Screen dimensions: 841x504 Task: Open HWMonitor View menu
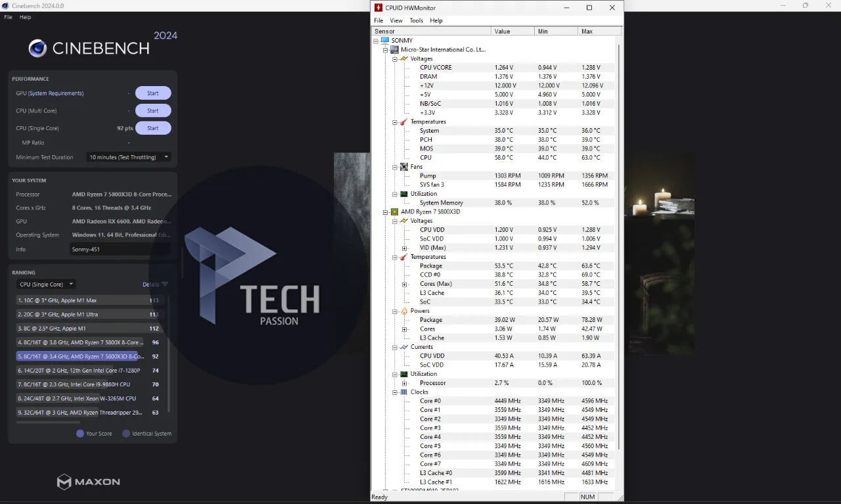(396, 20)
